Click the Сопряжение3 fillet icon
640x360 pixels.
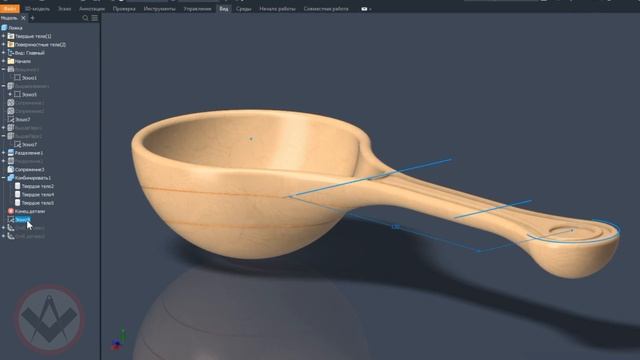(x=11, y=169)
